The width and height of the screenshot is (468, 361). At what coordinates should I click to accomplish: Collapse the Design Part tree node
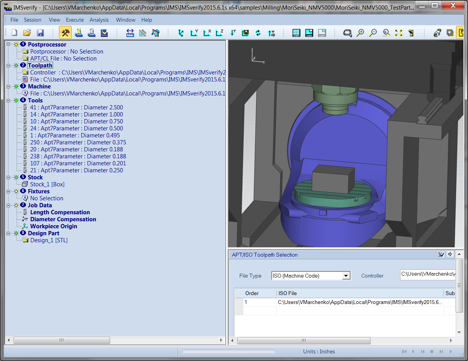tap(9, 233)
